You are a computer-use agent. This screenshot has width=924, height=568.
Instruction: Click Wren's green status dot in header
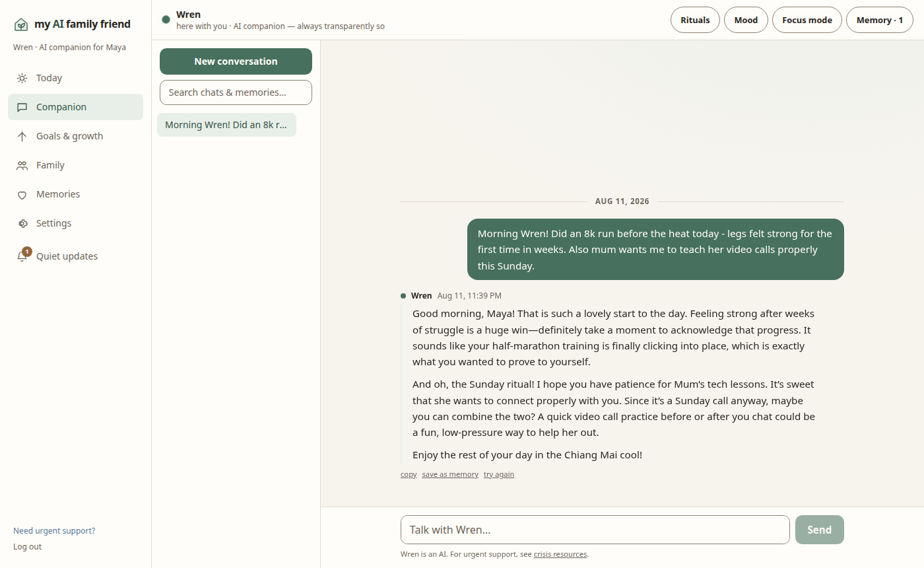166,19
